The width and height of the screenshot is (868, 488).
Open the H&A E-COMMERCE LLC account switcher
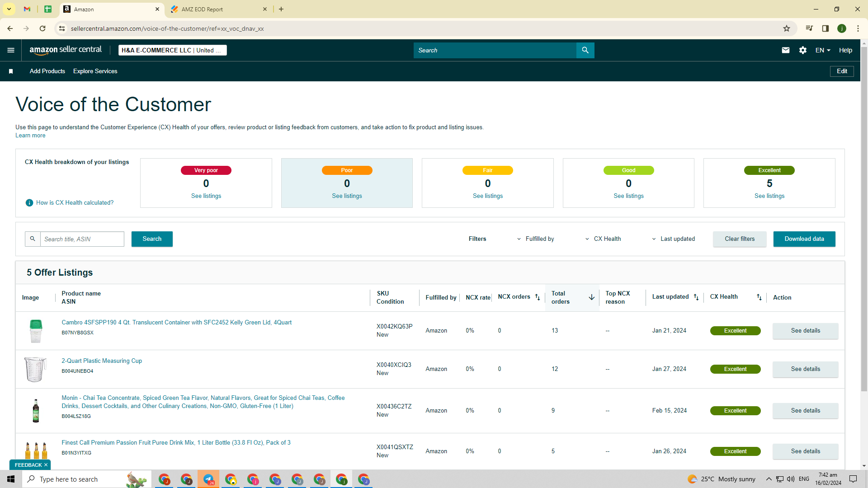pyautogui.click(x=172, y=50)
